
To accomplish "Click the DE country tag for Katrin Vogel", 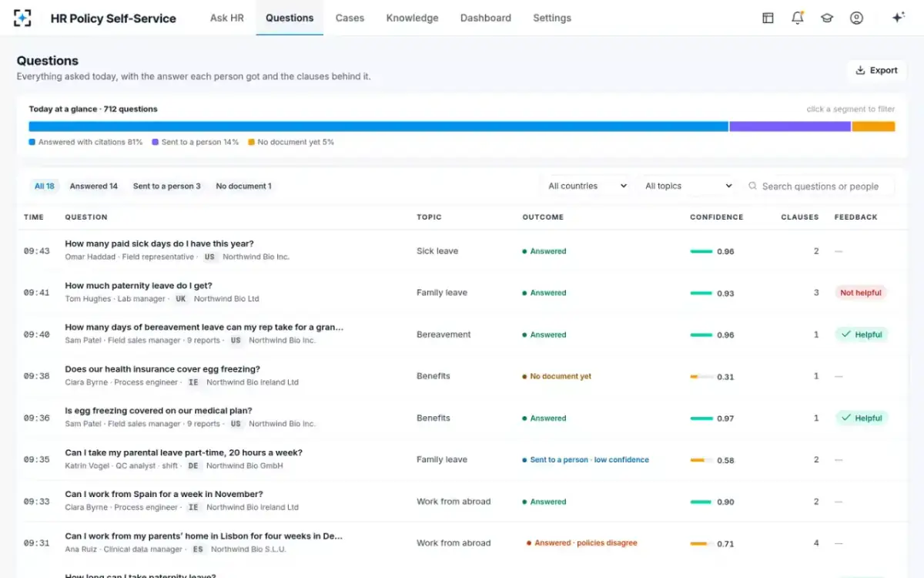I will pyautogui.click(x=193, y=465).
